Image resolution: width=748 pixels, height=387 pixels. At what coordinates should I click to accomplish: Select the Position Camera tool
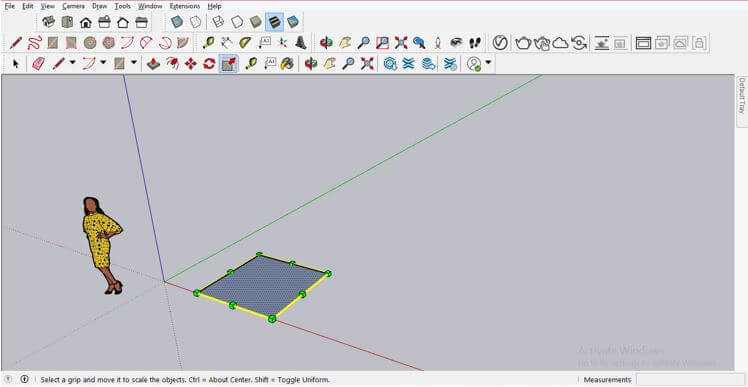[x=438, y=43]
